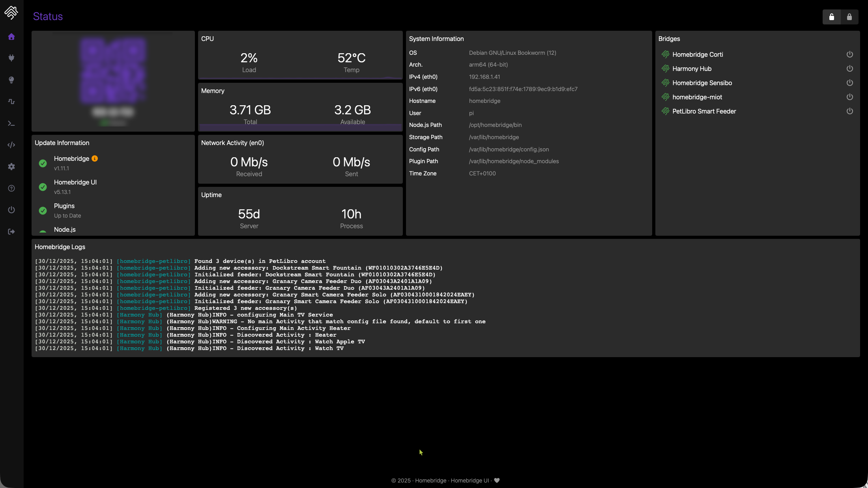Click the sidebar power restart icon
Viewport: 868px width, 488px height.
click(11, 210)
